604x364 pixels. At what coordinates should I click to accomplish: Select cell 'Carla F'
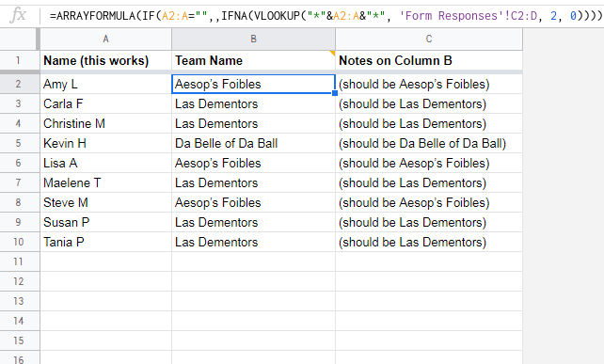click(x=105, y=103)
